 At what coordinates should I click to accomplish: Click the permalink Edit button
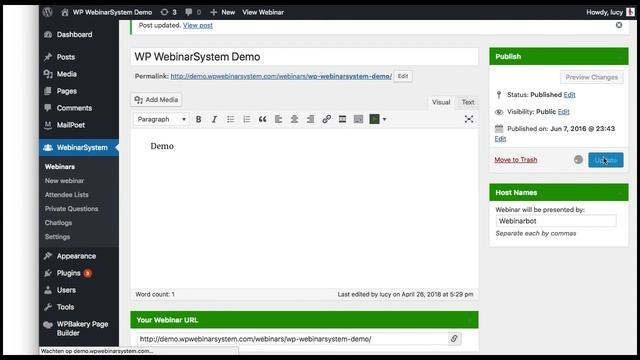403,76
